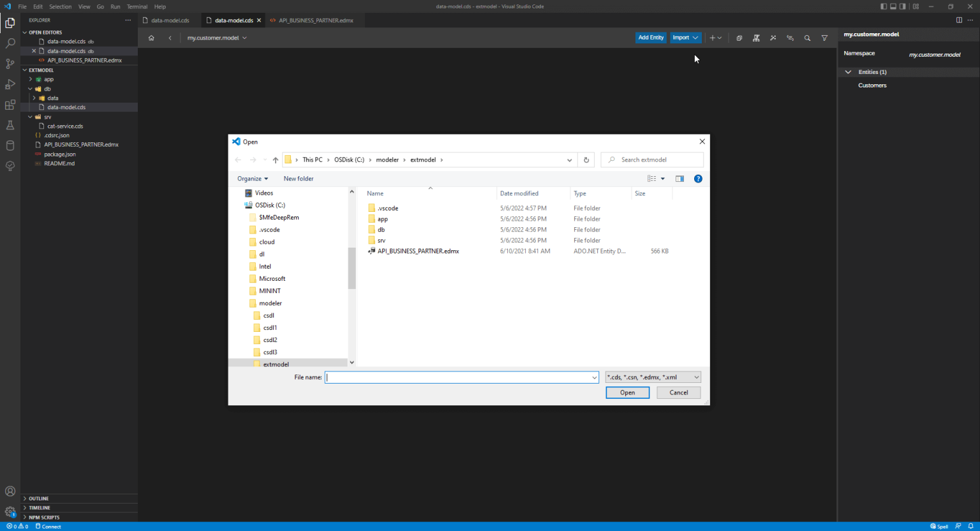Toggle the preview pane in the Open dialog
980x531 pixels.
(x=679, y=178)
